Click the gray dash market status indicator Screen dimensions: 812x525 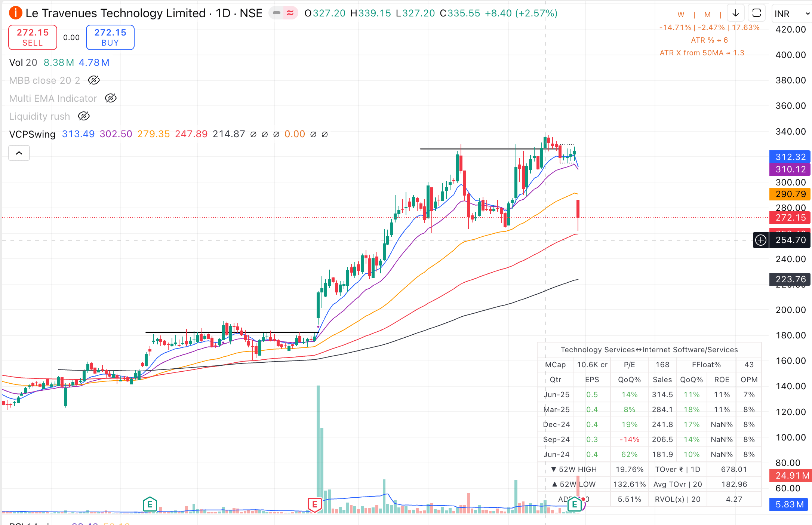[x=277, y=13]
